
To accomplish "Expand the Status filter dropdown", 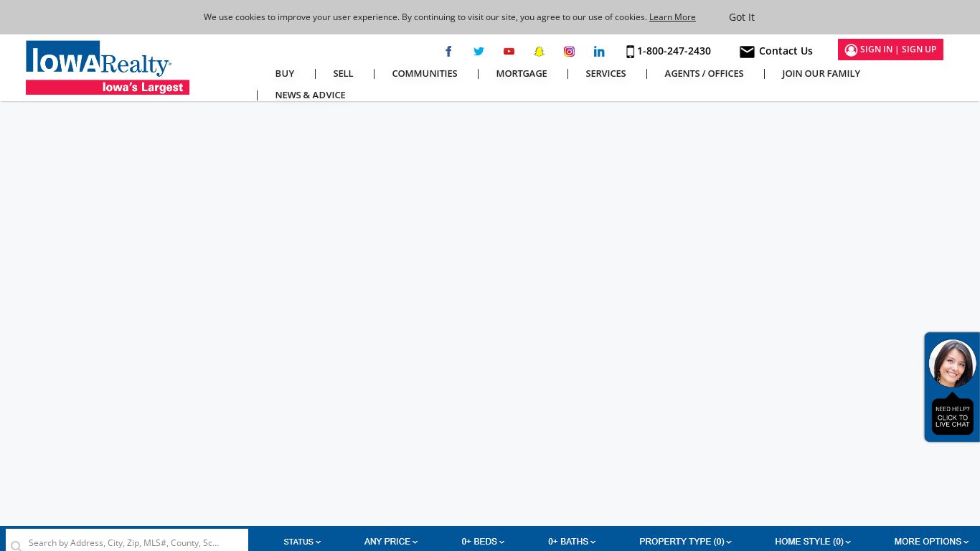I will coord(302,542).
